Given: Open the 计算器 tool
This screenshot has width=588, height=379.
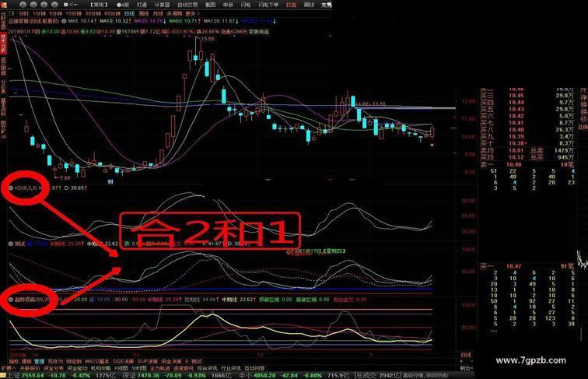Looking at the screenshot, I should point(162,5).
